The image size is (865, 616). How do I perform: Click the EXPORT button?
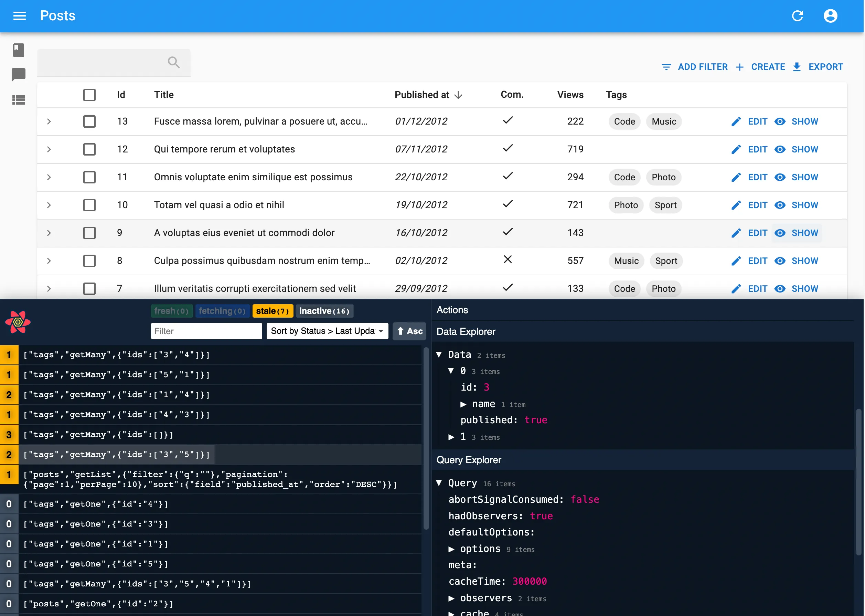point(818,67)
